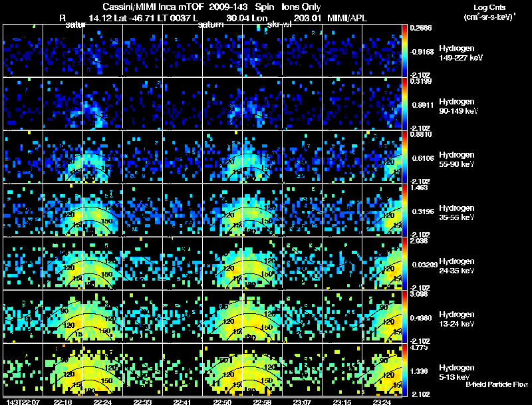This screenshot has height=405, width=532.
Task: Click the 4.775 color scale value
Action: click(x=419, y=347)
